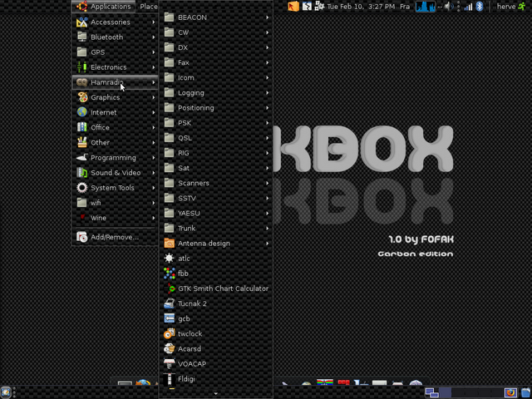Click the System Tools gear icon

(x=81, y=188)
